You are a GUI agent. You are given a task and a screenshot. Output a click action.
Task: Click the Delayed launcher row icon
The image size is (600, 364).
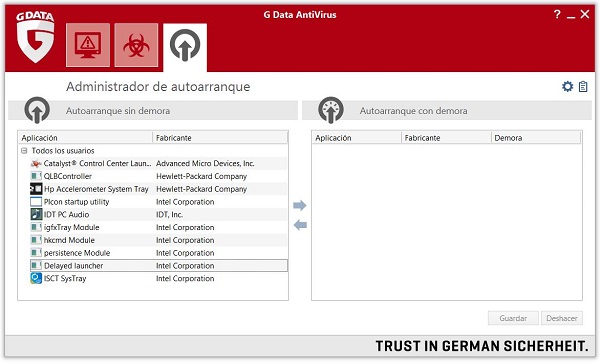pos(36,265)
